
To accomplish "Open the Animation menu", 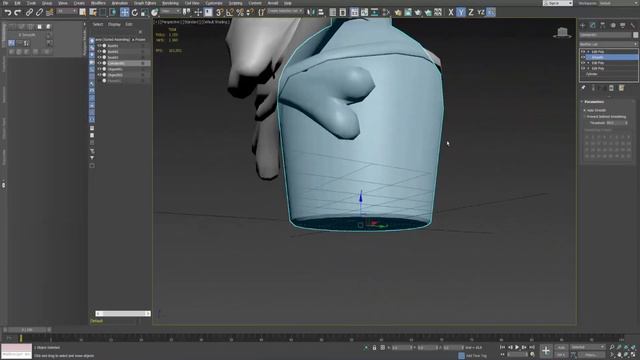I will 120,3.
